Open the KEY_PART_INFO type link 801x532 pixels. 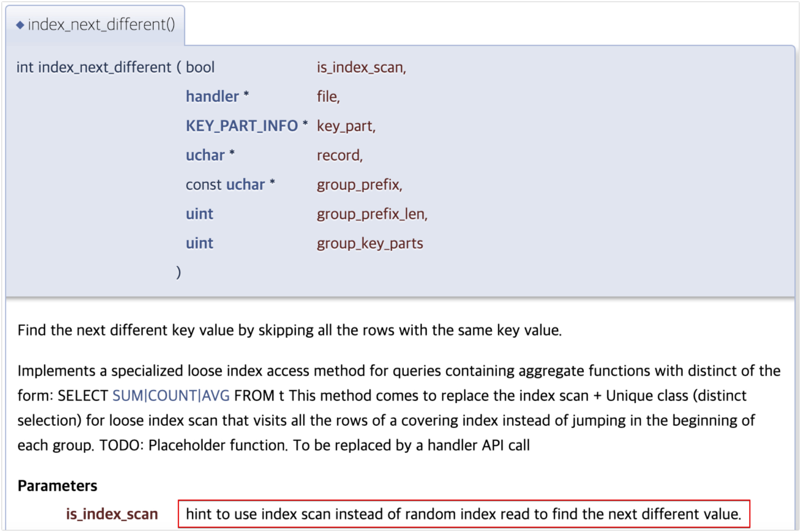tap(242, 126)
